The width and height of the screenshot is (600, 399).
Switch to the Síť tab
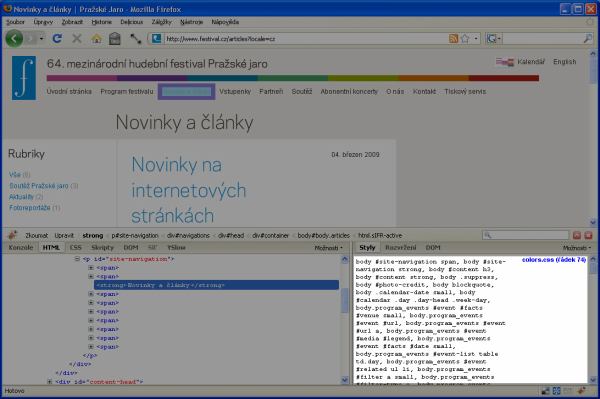152,248
